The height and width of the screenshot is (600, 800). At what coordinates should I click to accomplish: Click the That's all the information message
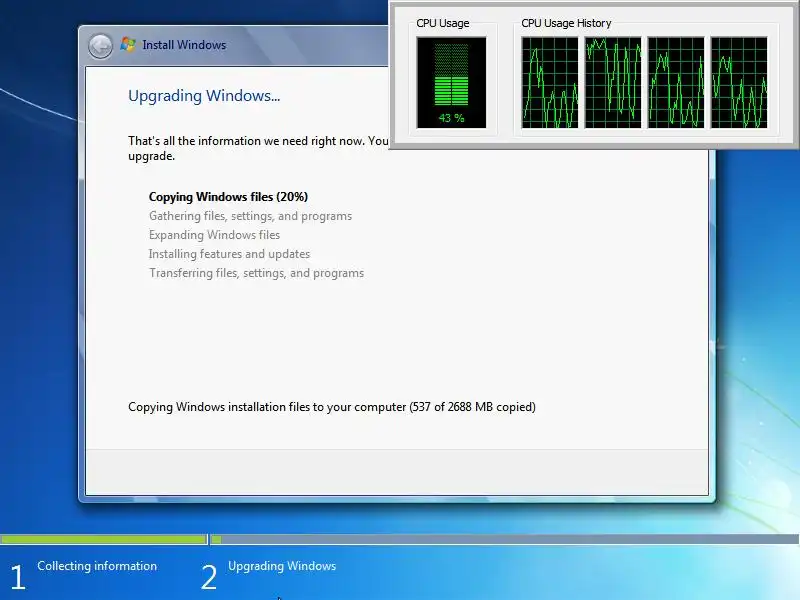[258, 148]
